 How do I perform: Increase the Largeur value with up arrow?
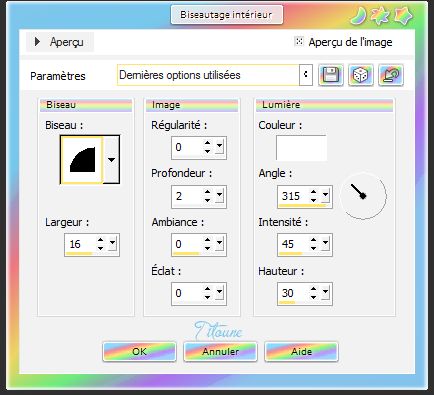(x=100, y=240)
